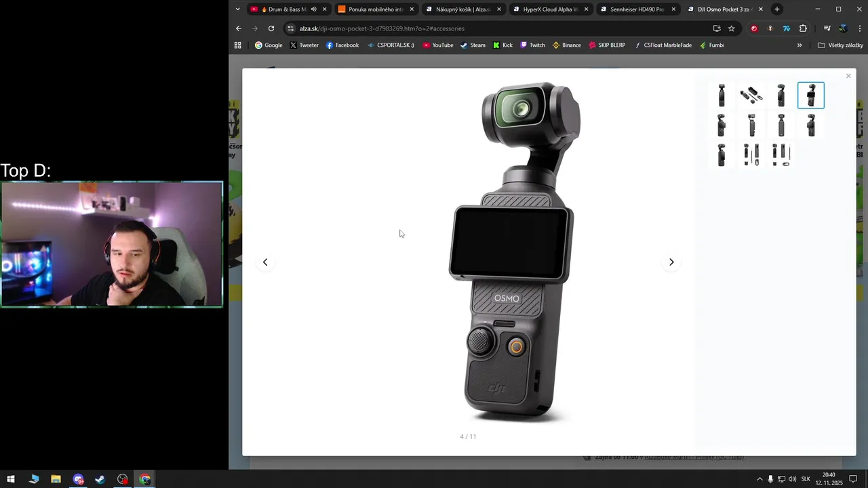Image resolution: width=868 pixels, height=488 pixels.
Task: Open the Extensions puzzle menu
Action: tap(803, 28)
